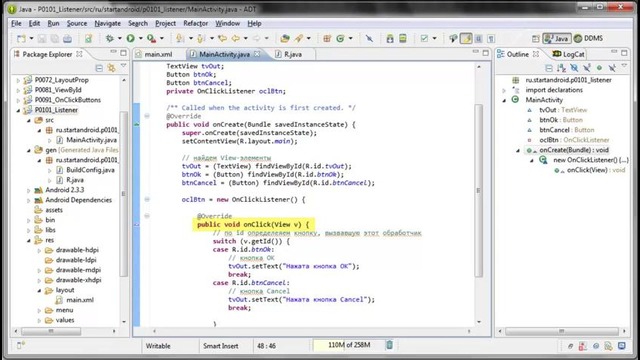Open Package Explorer view menu triangle

point(123,67)
